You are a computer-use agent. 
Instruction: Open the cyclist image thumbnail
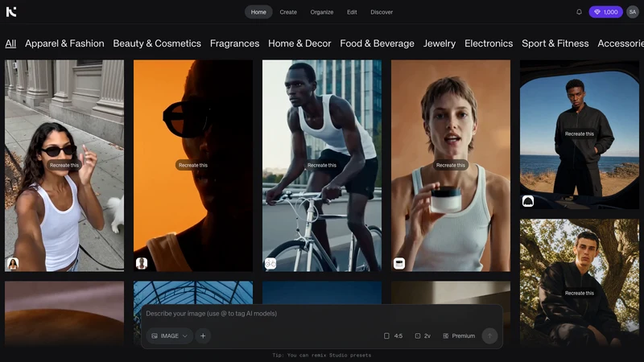[322, 166]
